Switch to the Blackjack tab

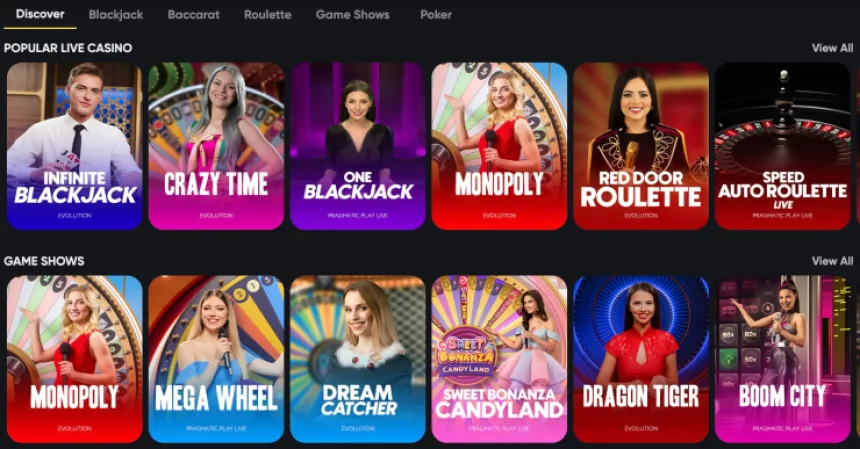pos(116,15)
